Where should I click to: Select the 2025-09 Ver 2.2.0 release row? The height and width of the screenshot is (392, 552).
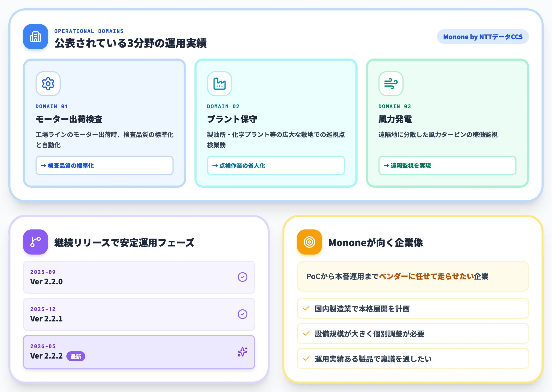pyautogui.click(x=139, y=277)
